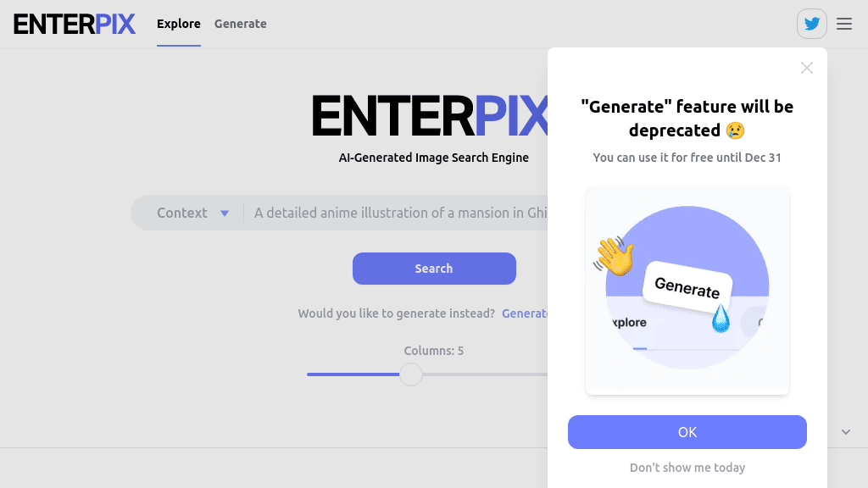Switch to the Explore tab

(178, 24)
